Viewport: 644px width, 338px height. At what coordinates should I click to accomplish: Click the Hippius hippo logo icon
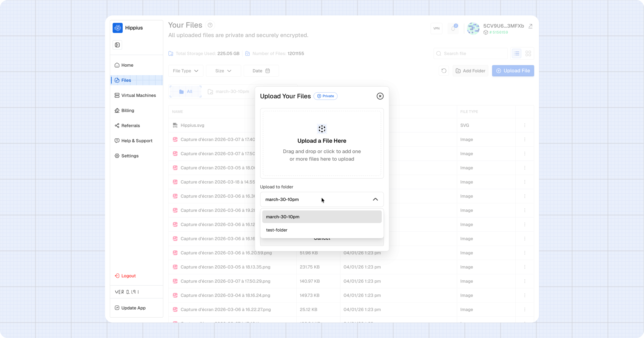point(118,28)
